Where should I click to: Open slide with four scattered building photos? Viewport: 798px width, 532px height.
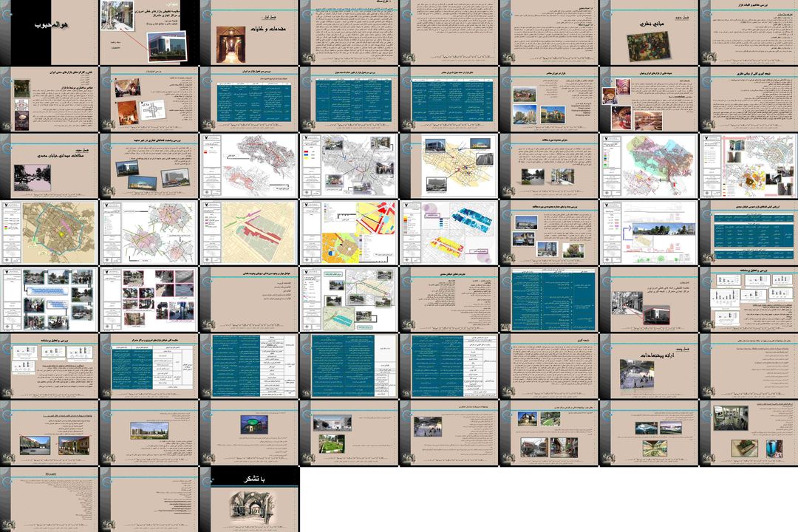[x=549, y=233]
